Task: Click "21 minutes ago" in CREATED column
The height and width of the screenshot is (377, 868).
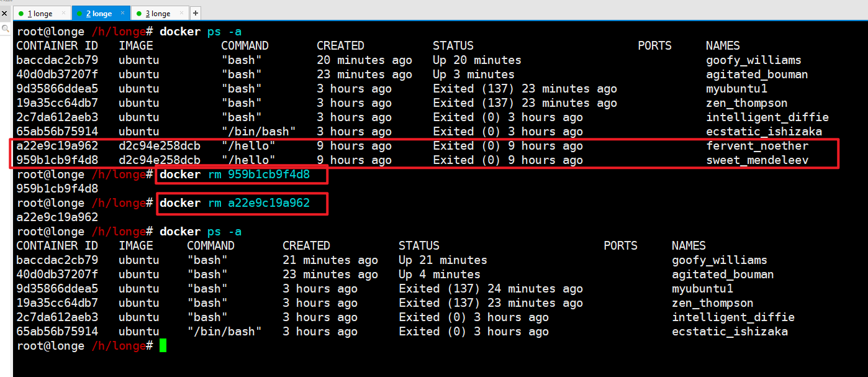Action: (330, 260)
